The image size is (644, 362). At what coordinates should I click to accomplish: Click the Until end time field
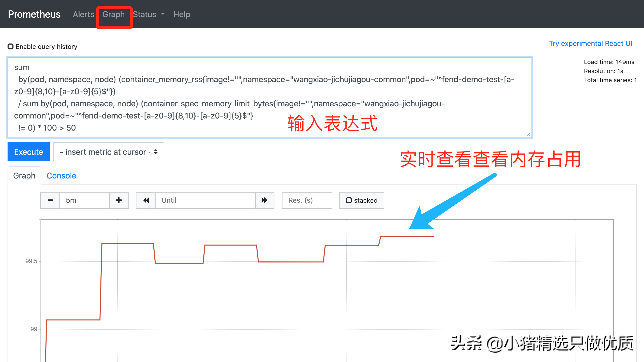pos(205,200)
